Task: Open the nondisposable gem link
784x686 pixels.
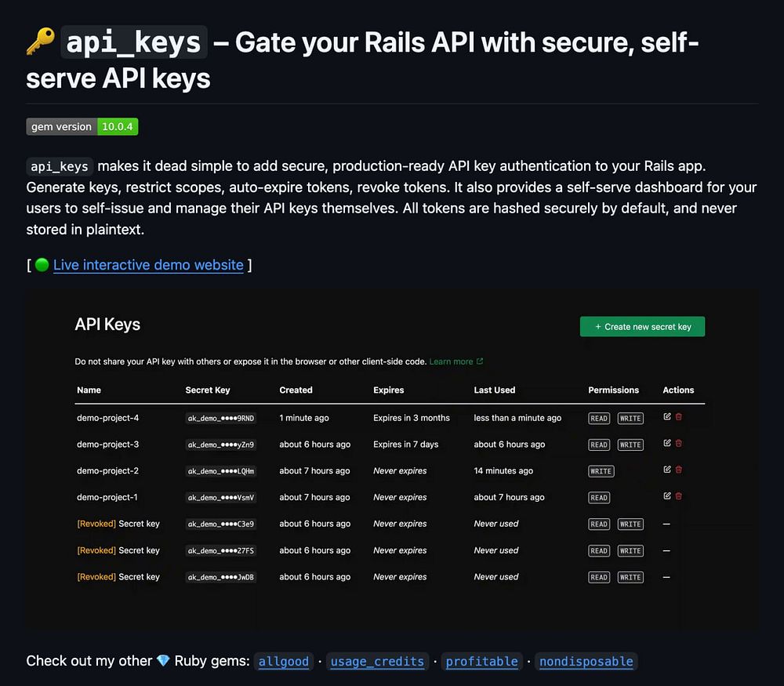Action: pos(586,662)
